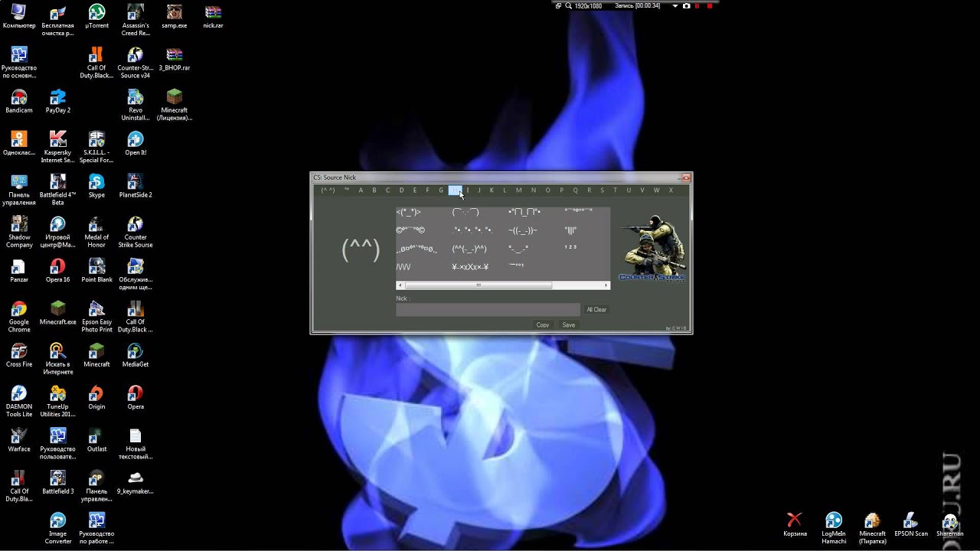This screenshot has width=980, height=551.
Task: Select the nick.rar archive icon
Action: tap(213, 17)
